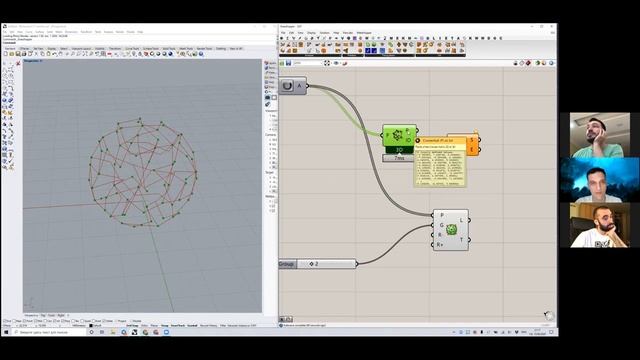Toggle Gumball in Rhino status bar

(192, 326)
